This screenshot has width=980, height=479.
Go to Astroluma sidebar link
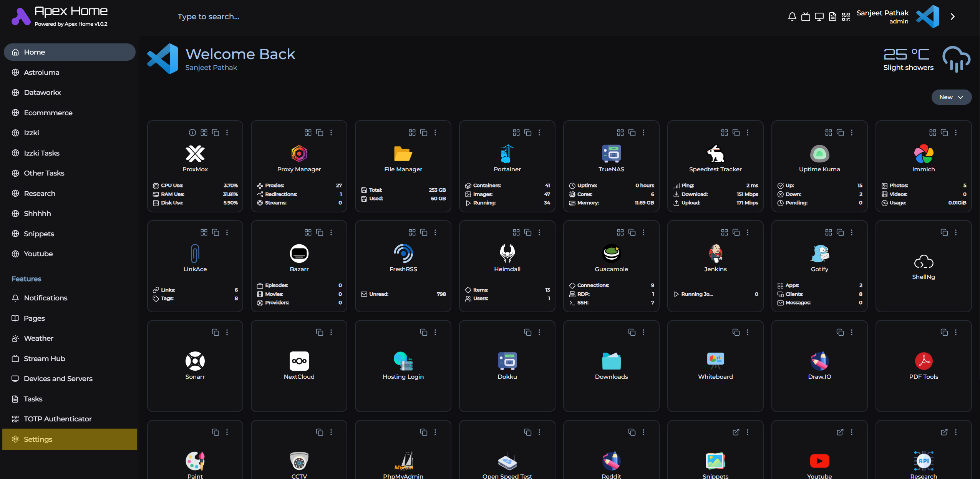click(x=41, y=72)
